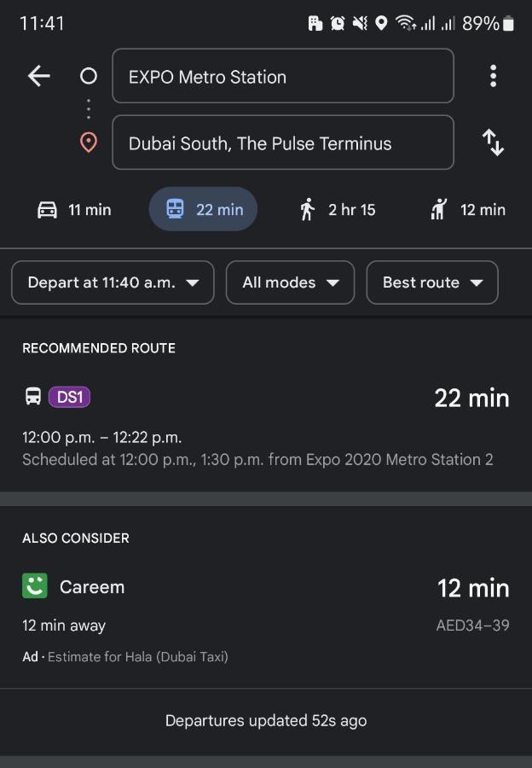
Task: Open the Best route dropdown
Action: point(432,282)
